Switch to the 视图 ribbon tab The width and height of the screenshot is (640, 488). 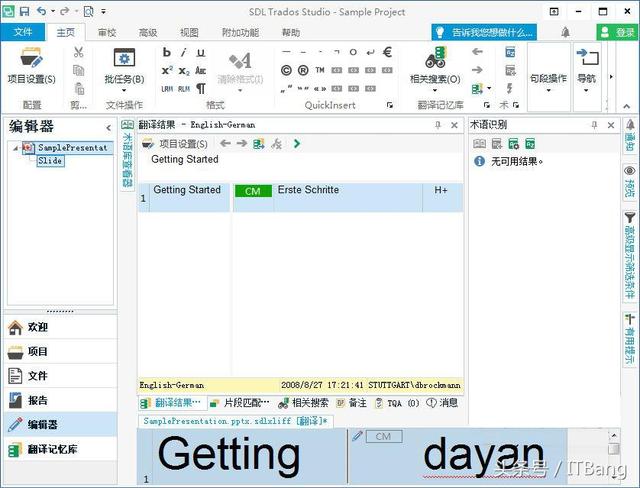tap(189, 32)
